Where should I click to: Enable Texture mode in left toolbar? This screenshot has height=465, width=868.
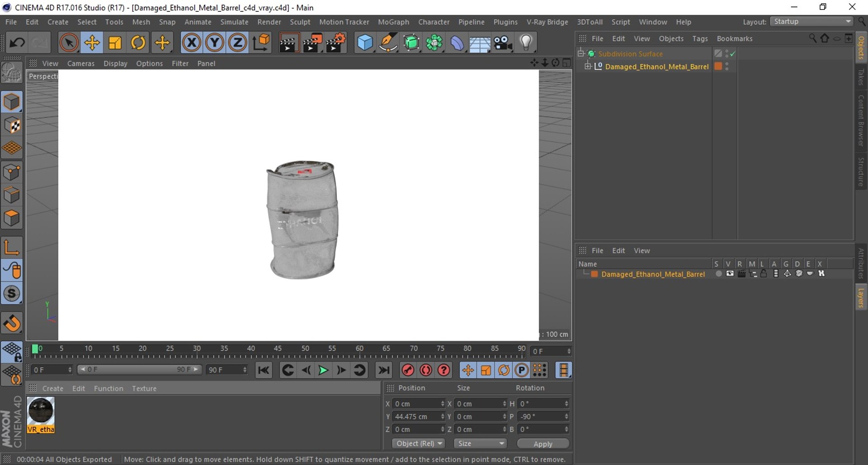(12, 125)
